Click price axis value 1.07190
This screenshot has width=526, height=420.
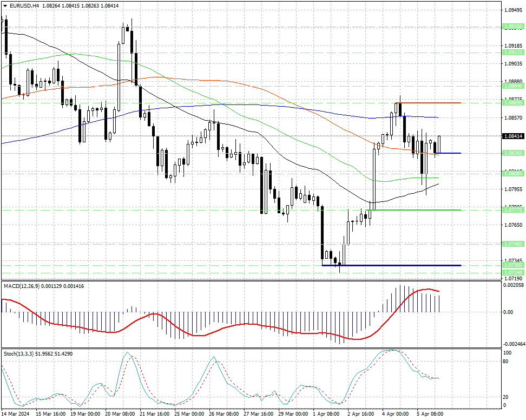tap(513, 279)
